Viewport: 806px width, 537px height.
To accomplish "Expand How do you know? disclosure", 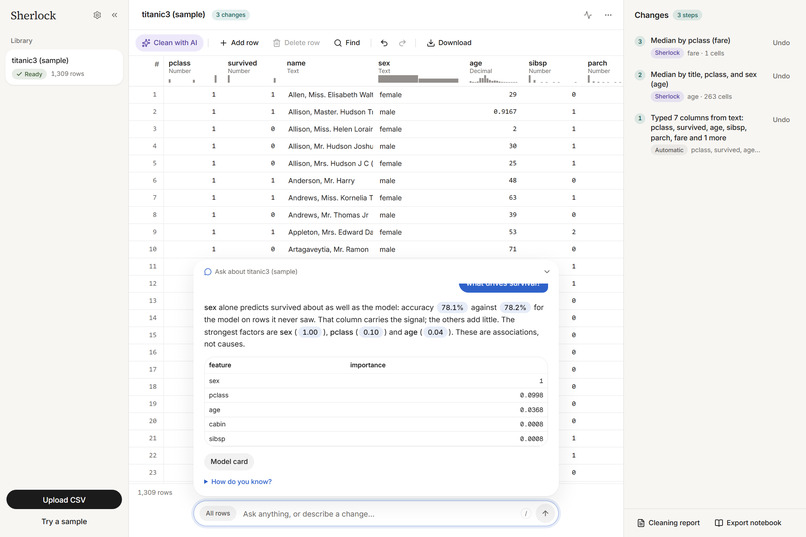I will pos(237,482).
